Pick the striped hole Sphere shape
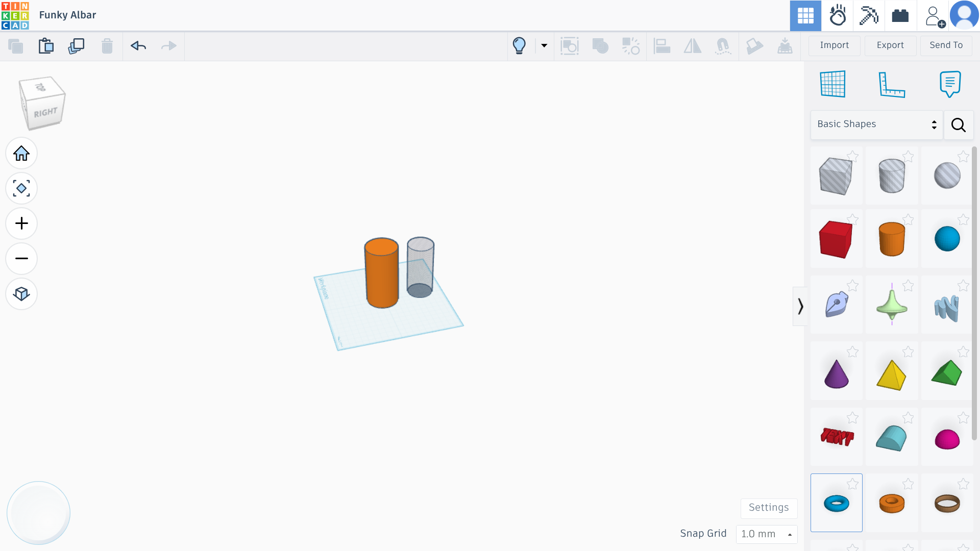The height and width of the screenshot is (551, 980). 947,176
